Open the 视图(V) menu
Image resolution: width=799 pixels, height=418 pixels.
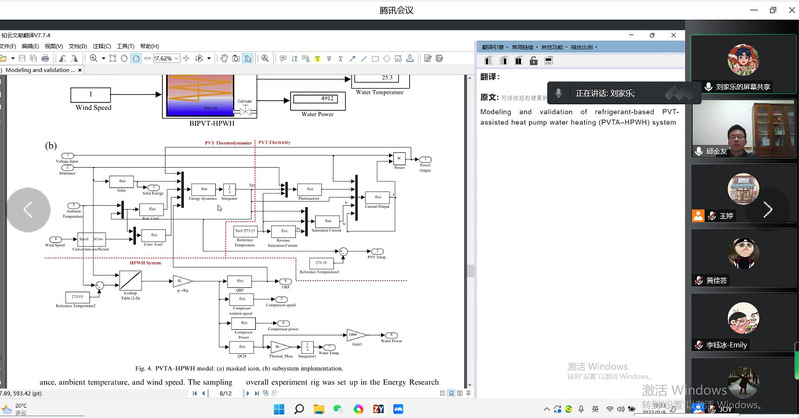coord(54,46)
